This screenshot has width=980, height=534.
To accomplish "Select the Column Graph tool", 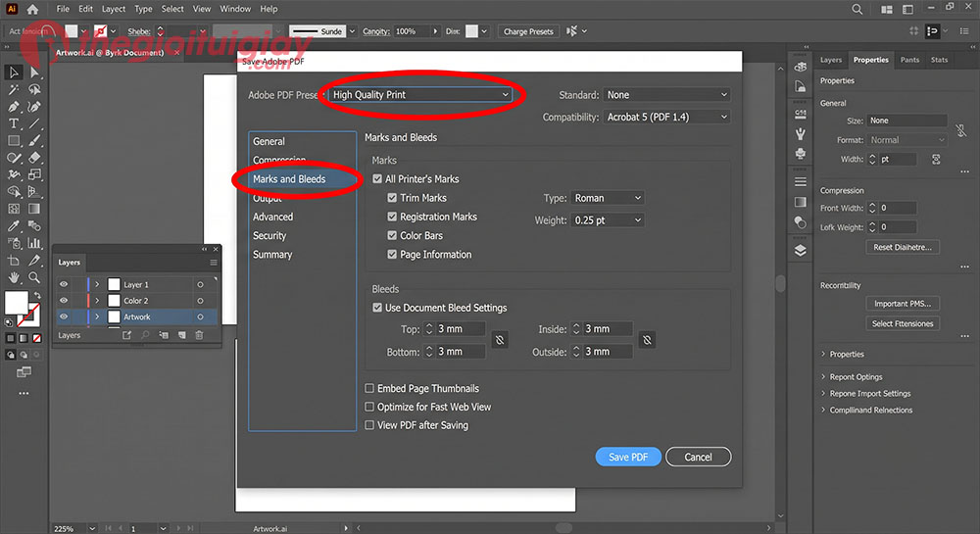I will click(x=34, y=243).
